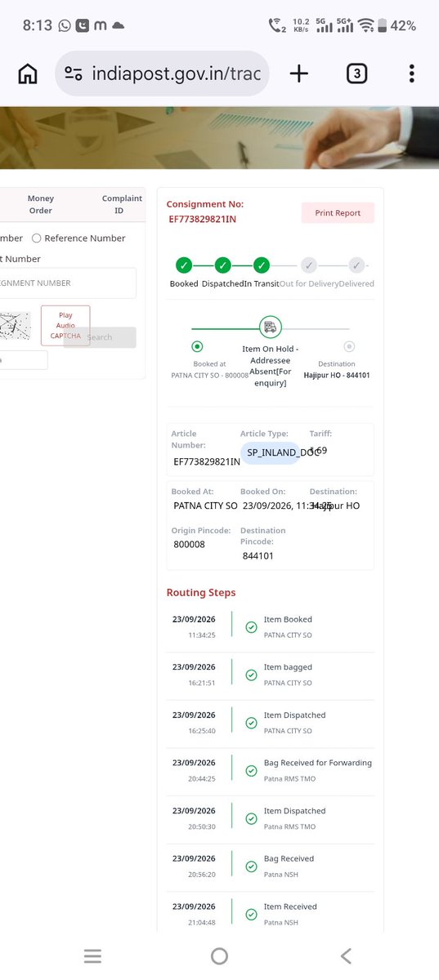Viewport: 439px width, 980px height.
Task: Click check icon for 20:50:30 Item Dispatched
Action: click(x=251, y=819)
